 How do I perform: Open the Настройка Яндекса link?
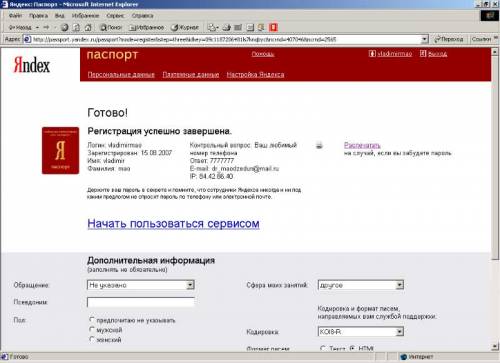coord(255,74)
